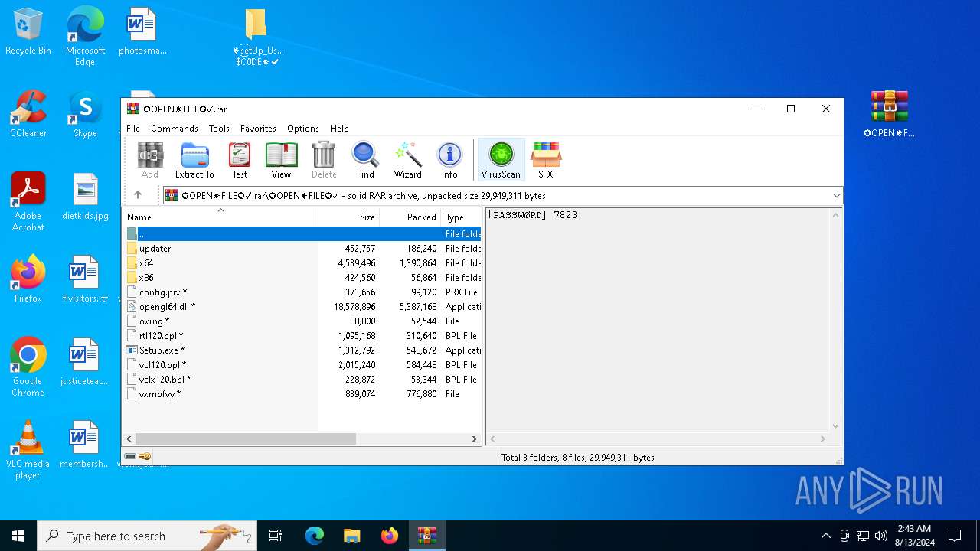Run the Test archive tool
Viewport: 980px width, 551px height.
(x=240, y=161)
